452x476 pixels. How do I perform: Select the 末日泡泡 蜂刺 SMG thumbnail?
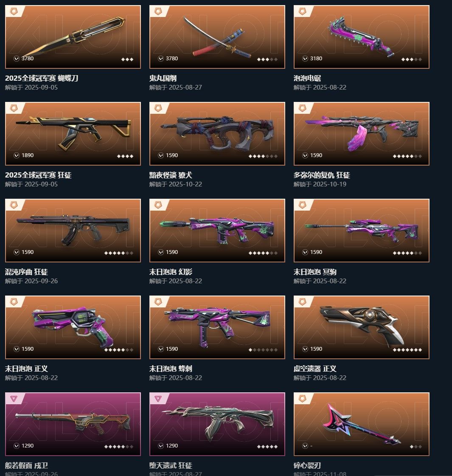[x=217, y=327]
